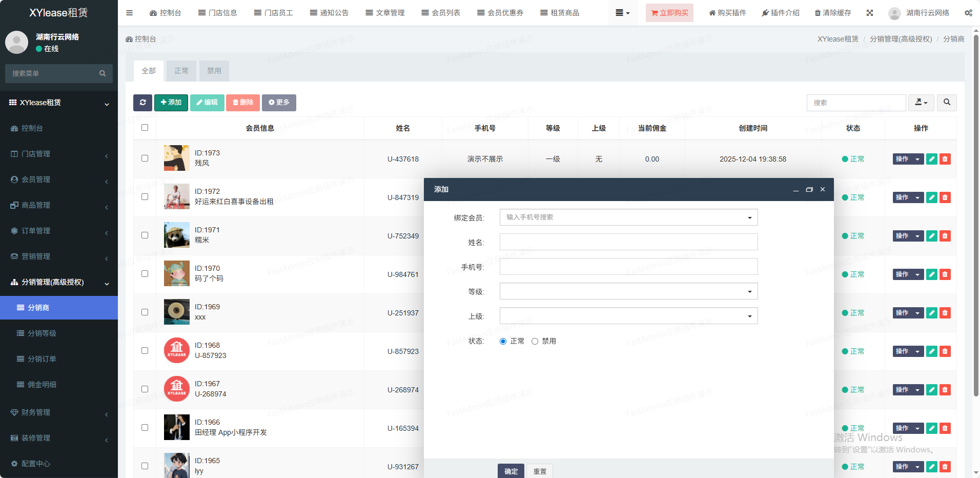980x478 pixels.
Task: Tick the checkbox for ID:1971 row
Action: coord(145,235)
